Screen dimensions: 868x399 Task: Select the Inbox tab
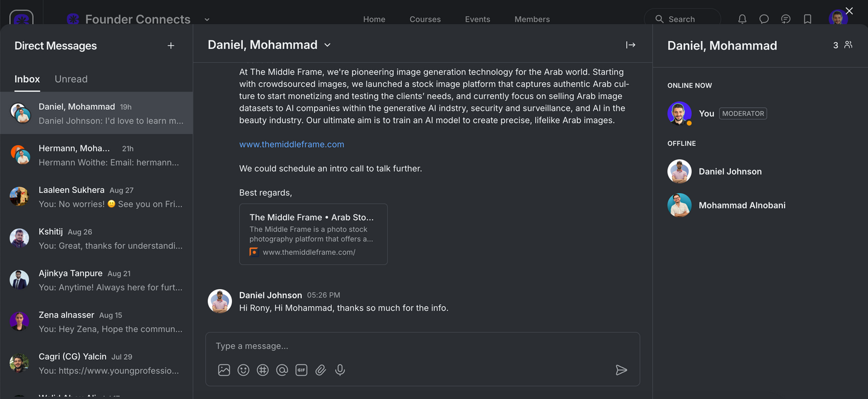coord(27,79)
